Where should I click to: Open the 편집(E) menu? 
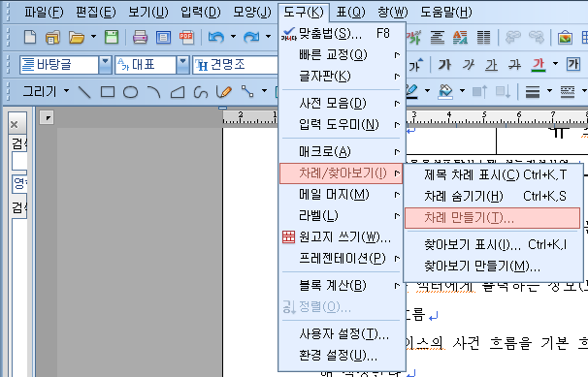(96, 12)
